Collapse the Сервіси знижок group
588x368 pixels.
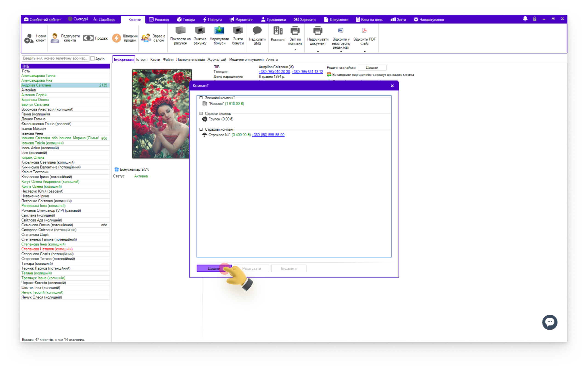click(201, 113)
